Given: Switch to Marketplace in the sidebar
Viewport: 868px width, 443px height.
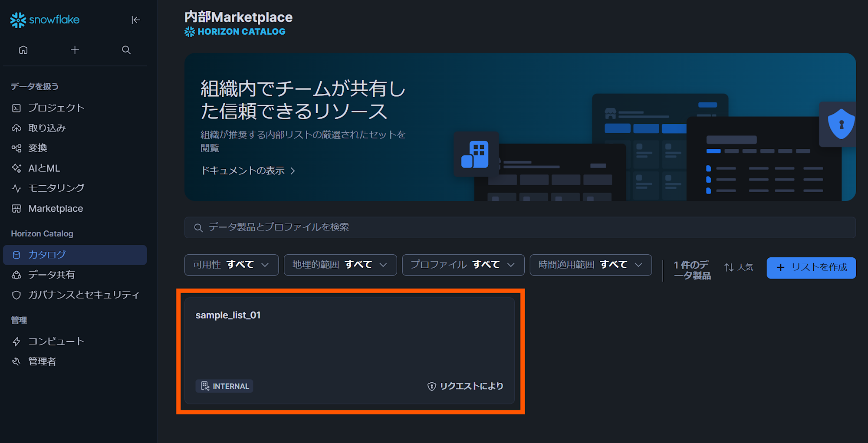Looking at the screenshot, I should coord(56,208).
